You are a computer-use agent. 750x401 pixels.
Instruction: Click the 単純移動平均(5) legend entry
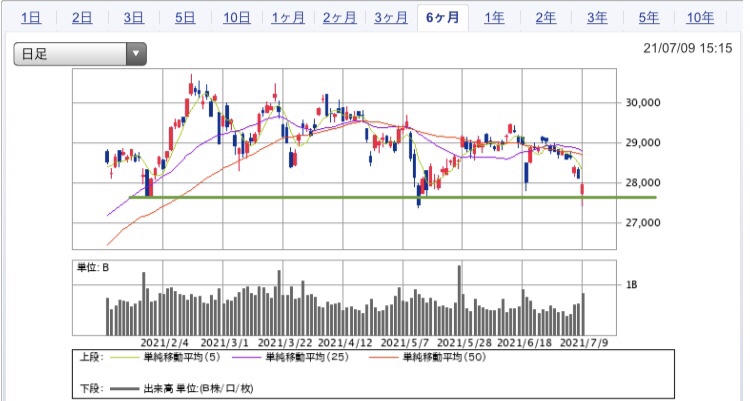coord(165,357)
